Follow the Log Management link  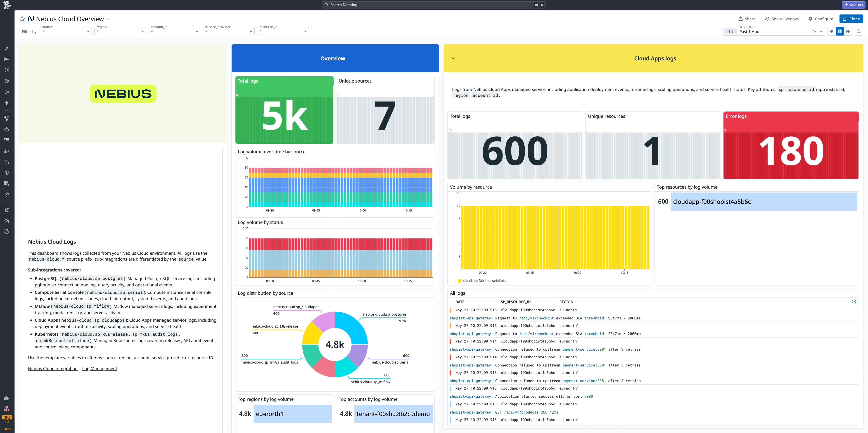[100, 369]
